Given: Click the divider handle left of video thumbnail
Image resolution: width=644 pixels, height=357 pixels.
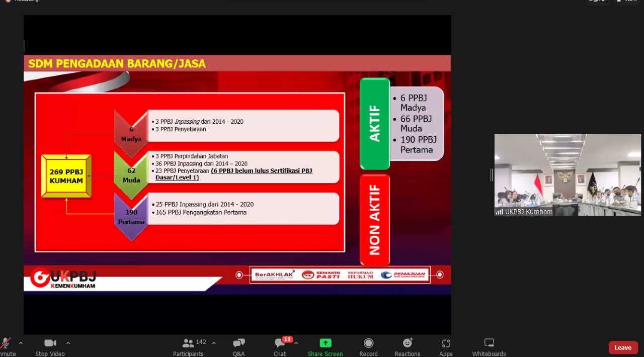Looking at the screenshot, I should coord(492,174).
